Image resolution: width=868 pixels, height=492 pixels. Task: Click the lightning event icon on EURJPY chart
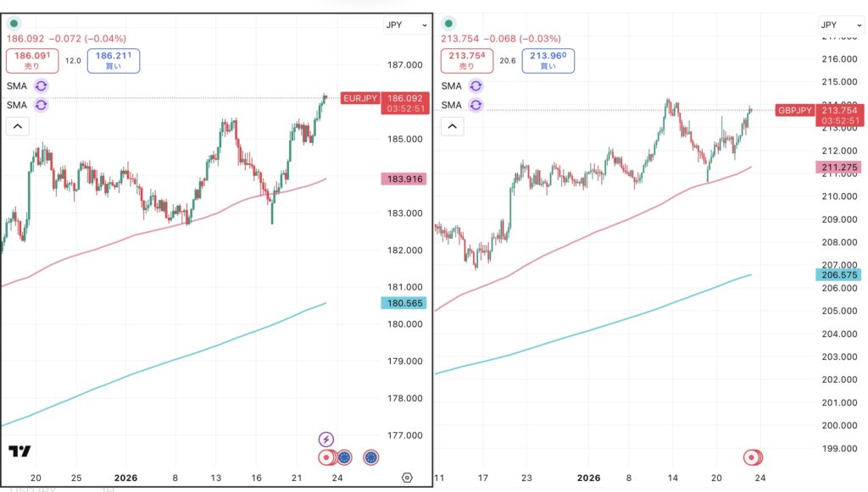point(326,439)
